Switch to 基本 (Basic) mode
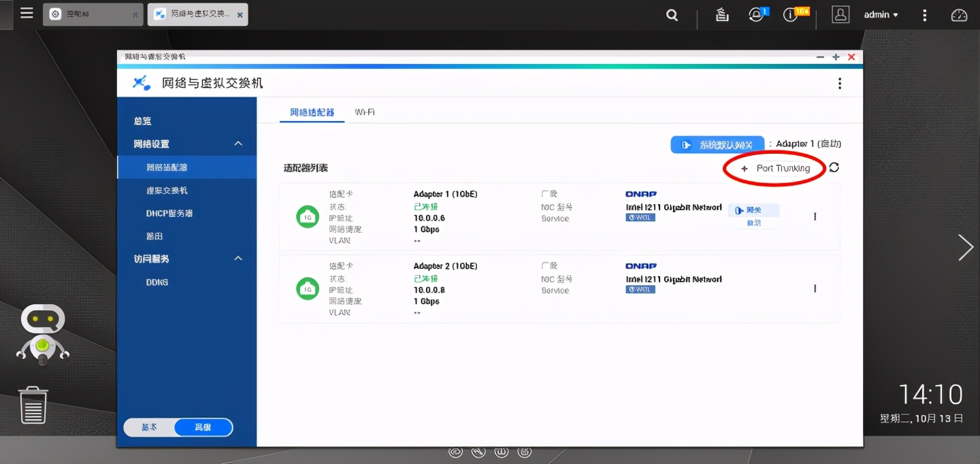This screenshot has height=464, width=980. tap(149, 427)
